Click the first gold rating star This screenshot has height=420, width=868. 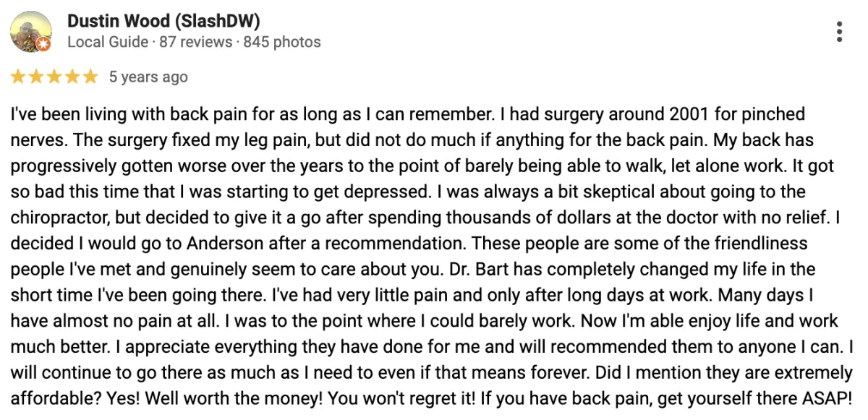pyautogui.click(x=18, y=77)
